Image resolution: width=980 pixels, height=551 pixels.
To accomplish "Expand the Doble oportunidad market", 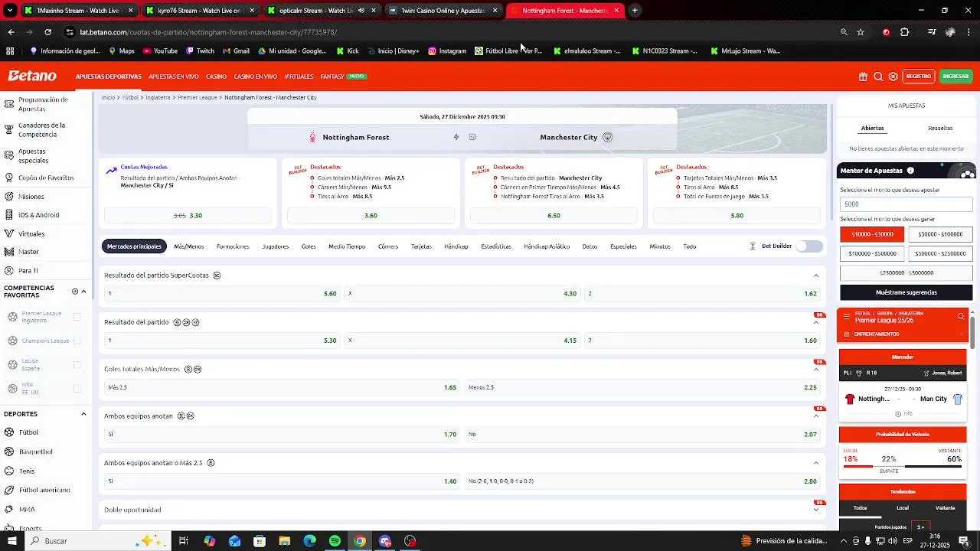I will click(816, 510).
